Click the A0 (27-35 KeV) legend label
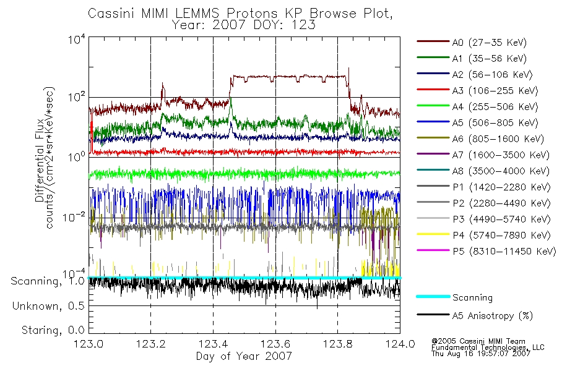 (490, 42)
